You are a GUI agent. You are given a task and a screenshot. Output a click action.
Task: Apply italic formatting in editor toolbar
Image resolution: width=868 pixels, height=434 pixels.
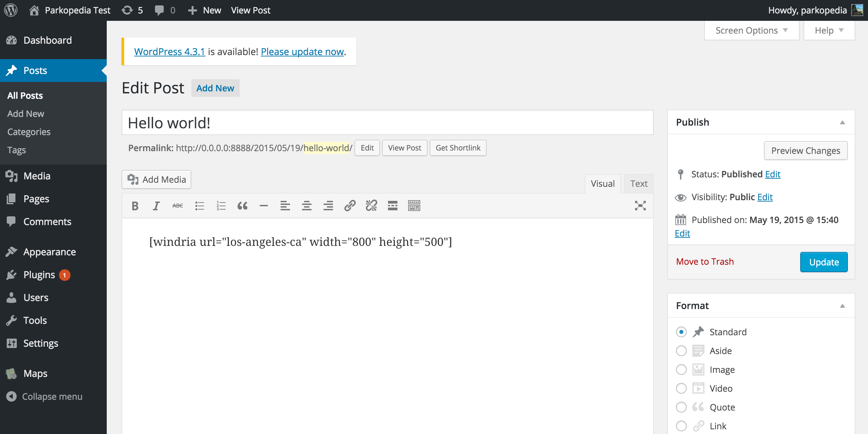[156, 206]
